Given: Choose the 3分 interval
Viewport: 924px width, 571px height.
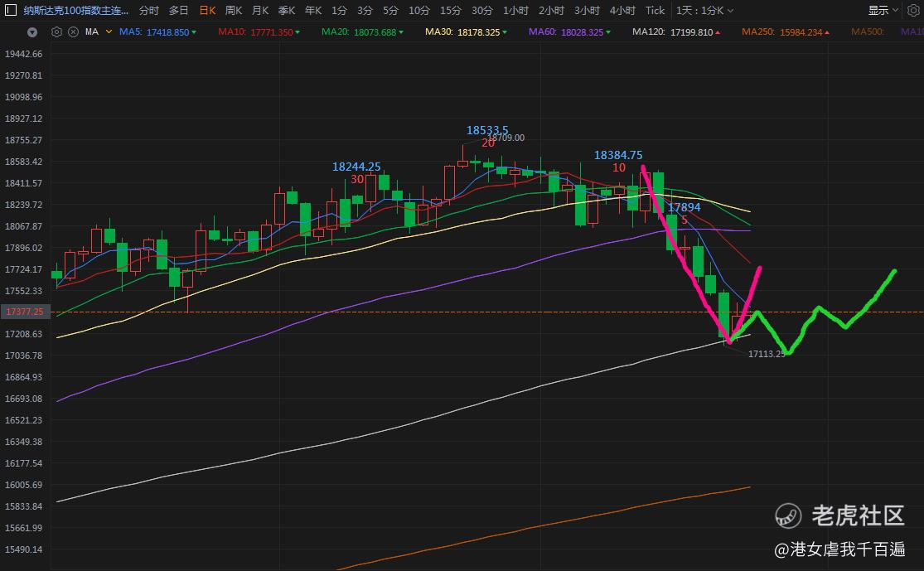Looking at the screenshot, I should pos(365,11).
